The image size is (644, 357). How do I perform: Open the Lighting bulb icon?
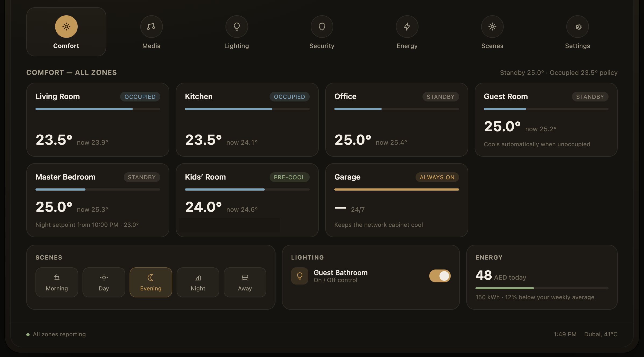[237, 27]
